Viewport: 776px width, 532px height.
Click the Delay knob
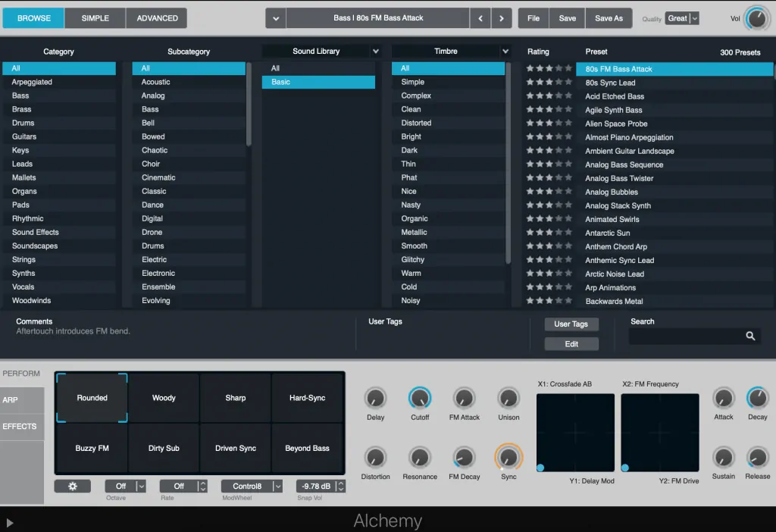(375, 399)
